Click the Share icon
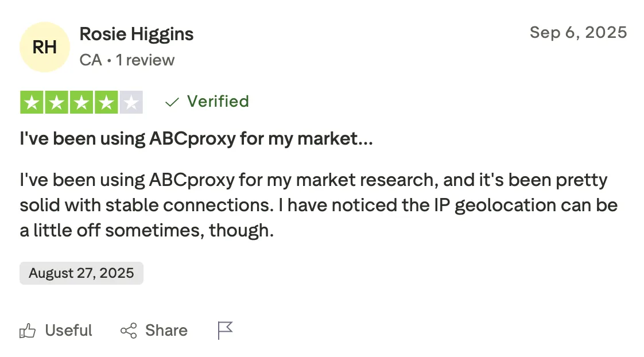Screen dimensions: 644x357 click(x=129, y=330)
